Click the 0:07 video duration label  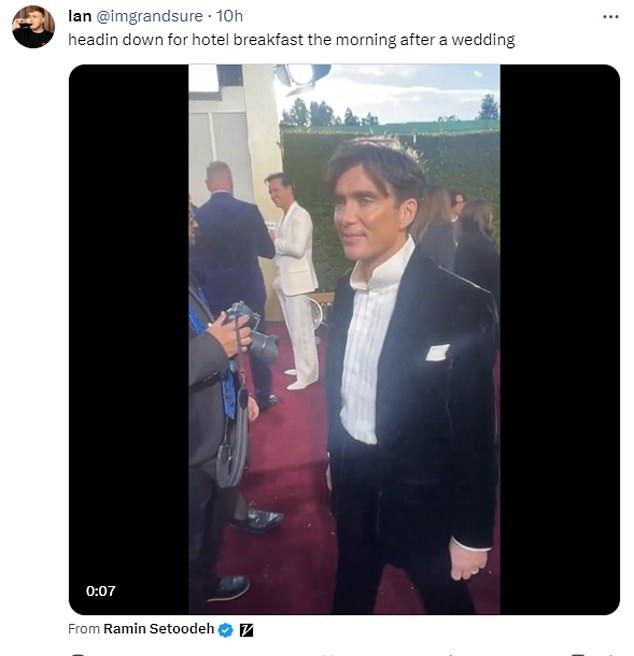point(100,591)
